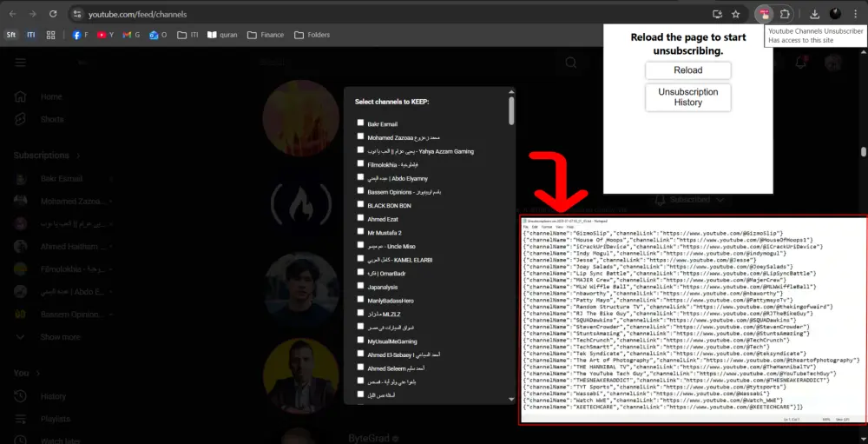The width and height of the screenshot is (868, 444).
Task: Reload the page with the browser refresh icon
Action: (53, 15)
